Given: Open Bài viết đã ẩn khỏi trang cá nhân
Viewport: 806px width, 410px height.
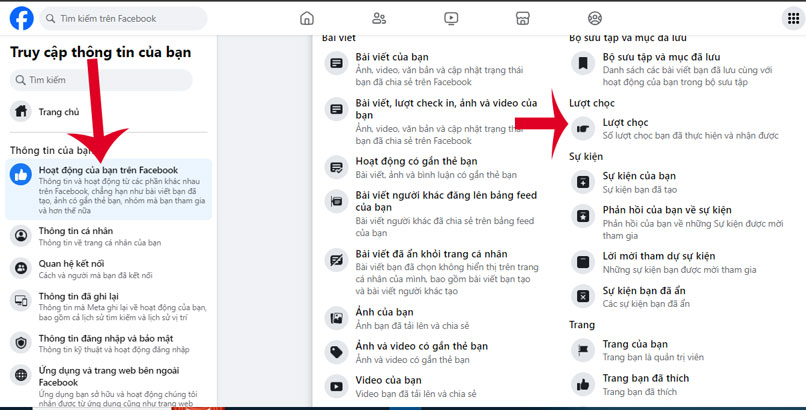Looking at the screenshot, I should coord(431,254).
